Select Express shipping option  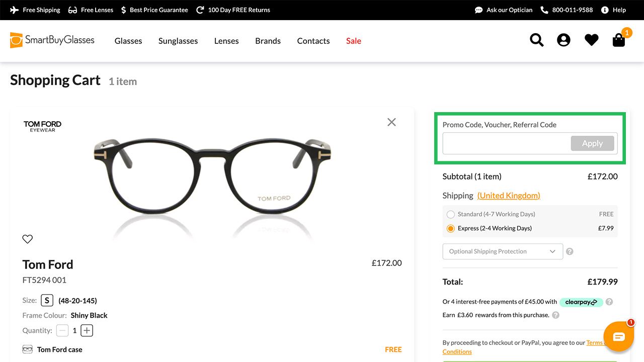coord(450,228)
